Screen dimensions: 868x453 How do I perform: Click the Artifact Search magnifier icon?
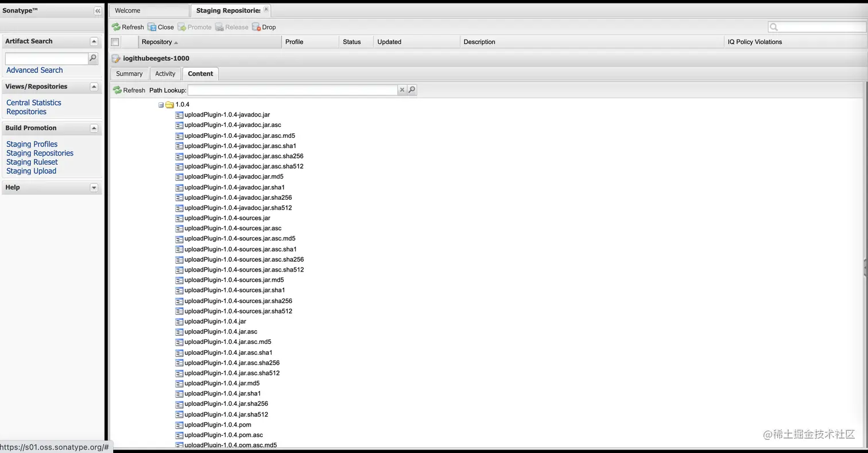pos(93,58)
